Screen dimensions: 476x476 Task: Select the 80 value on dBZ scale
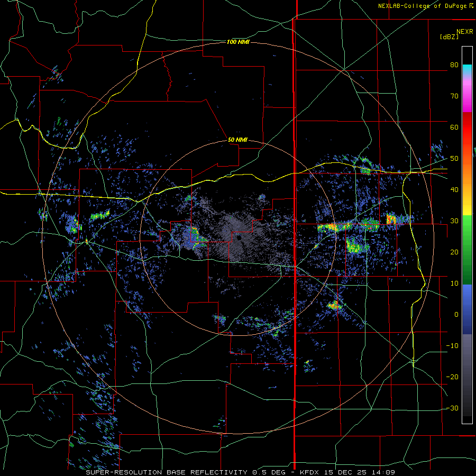[454, 65]
